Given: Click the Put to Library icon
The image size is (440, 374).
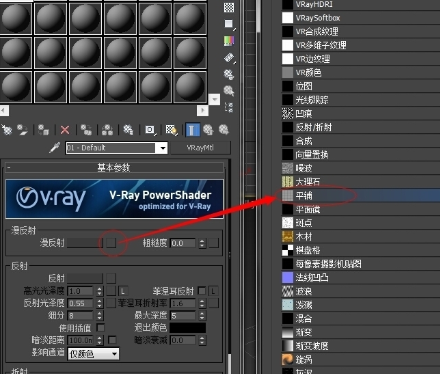Looking at the screenshot, I should click(x=128, y=130).
